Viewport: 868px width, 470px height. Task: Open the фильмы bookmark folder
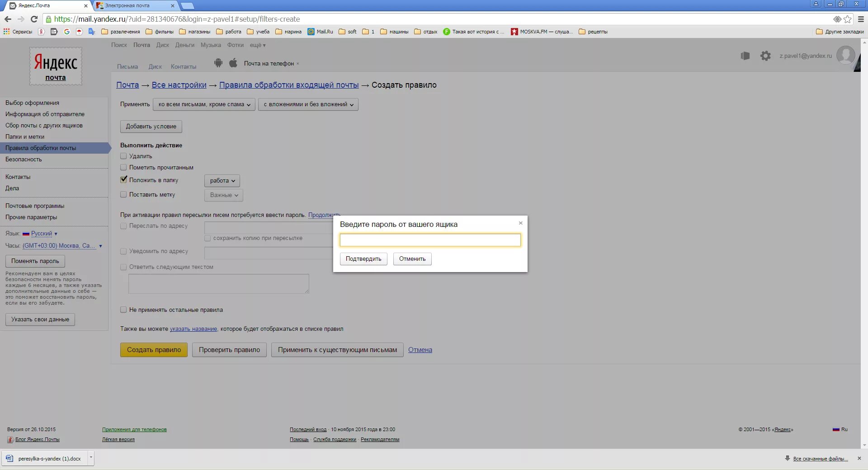point(160,32)
